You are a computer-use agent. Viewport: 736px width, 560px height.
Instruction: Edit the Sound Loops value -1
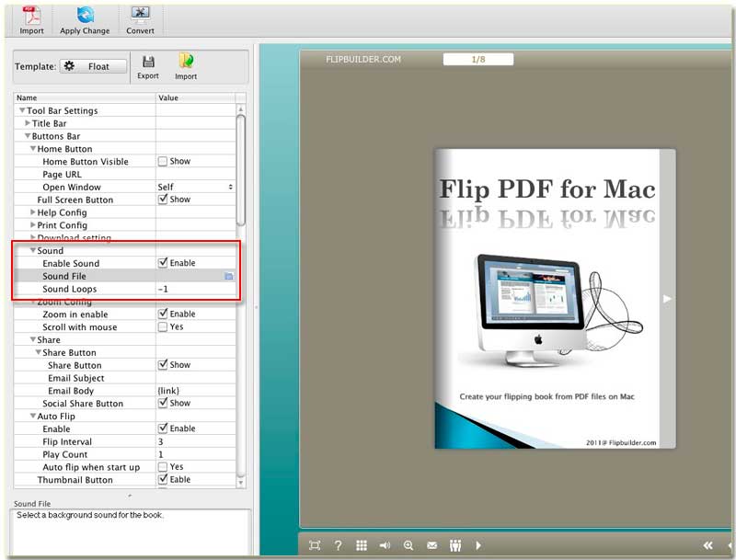(195, 289)
